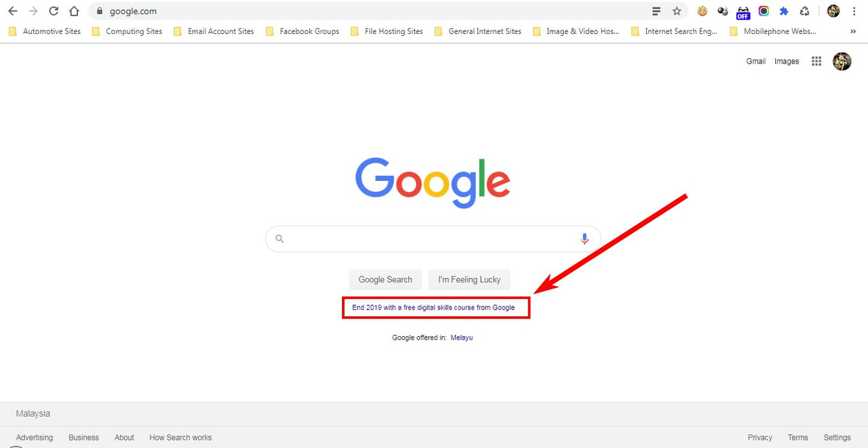Image resolution: width=868 pixels, height=448 pixels.
Task: Toggle the glasses OFF extension
Action: [x=743, y=12]
